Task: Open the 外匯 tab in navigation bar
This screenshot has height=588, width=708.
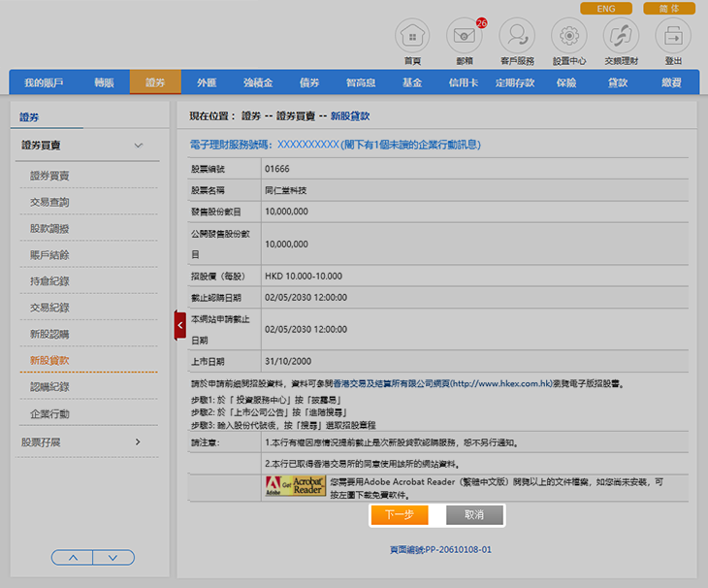Action: (207, 83)
